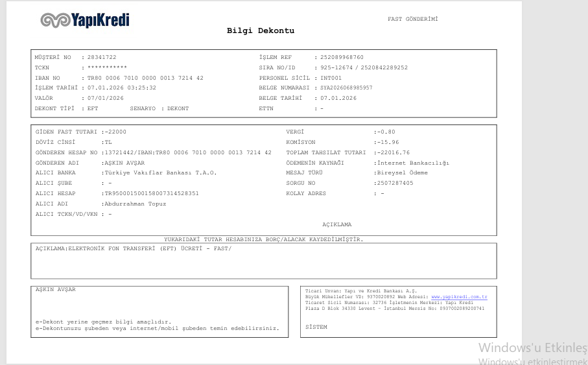Viewport: 588px width, 365px height.
Task: Select the Plaza D Blok Levent address line
Action: (395, 309)
